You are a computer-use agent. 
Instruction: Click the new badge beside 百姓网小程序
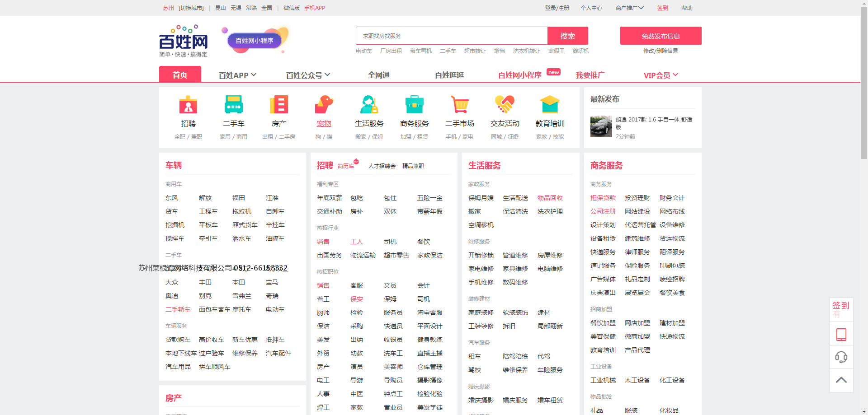tap(554, 72)
